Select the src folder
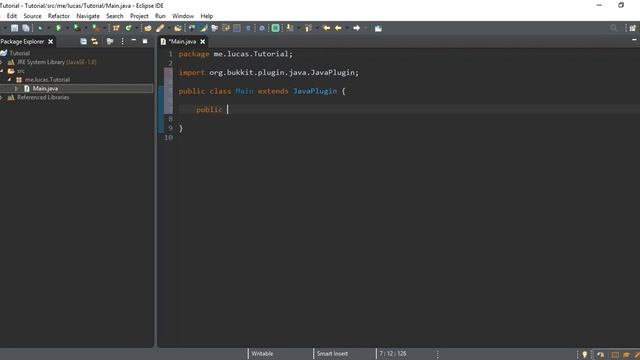Screen dimensions: 640x360 (21, 71)
